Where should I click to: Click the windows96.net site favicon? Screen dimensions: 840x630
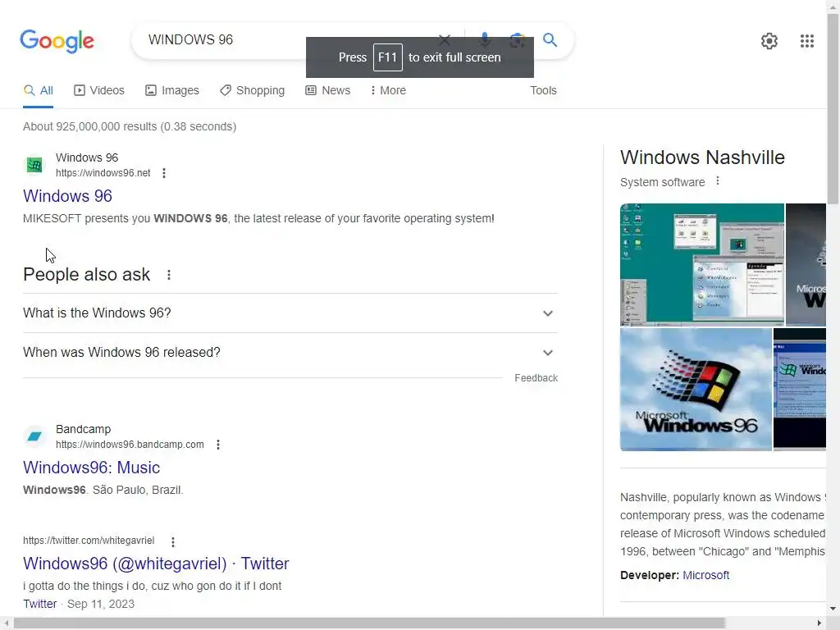tap(34, 165)
